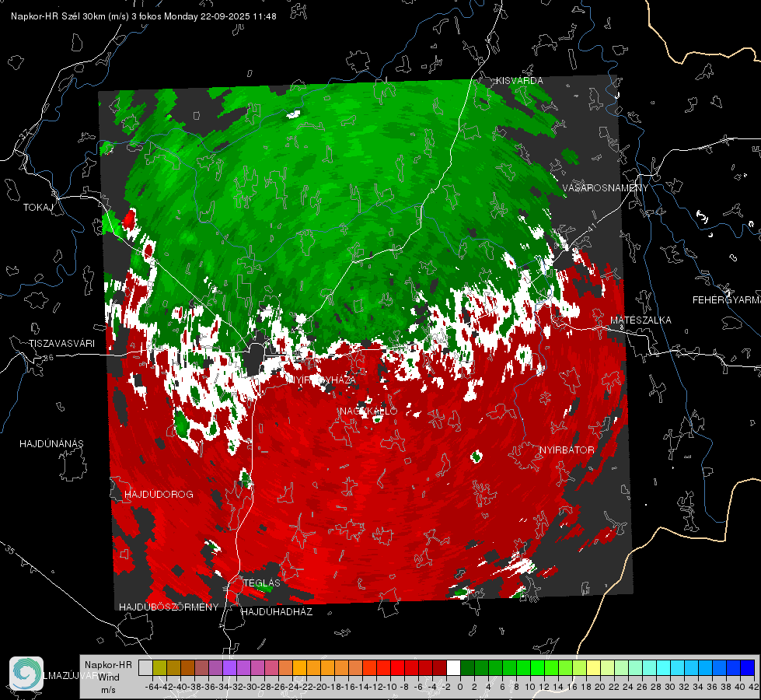761x700 pixels.
Task: Click the 42 value on legend scale
Action: point(754,688)
